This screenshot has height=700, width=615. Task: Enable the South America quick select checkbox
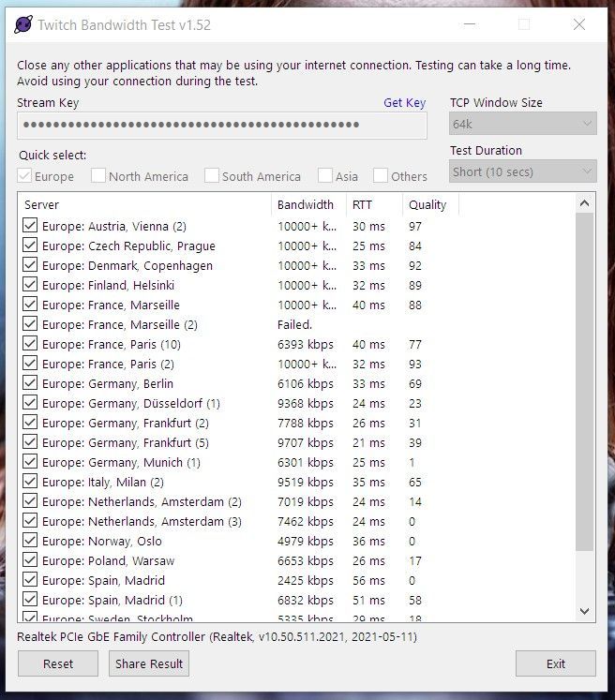211,175
